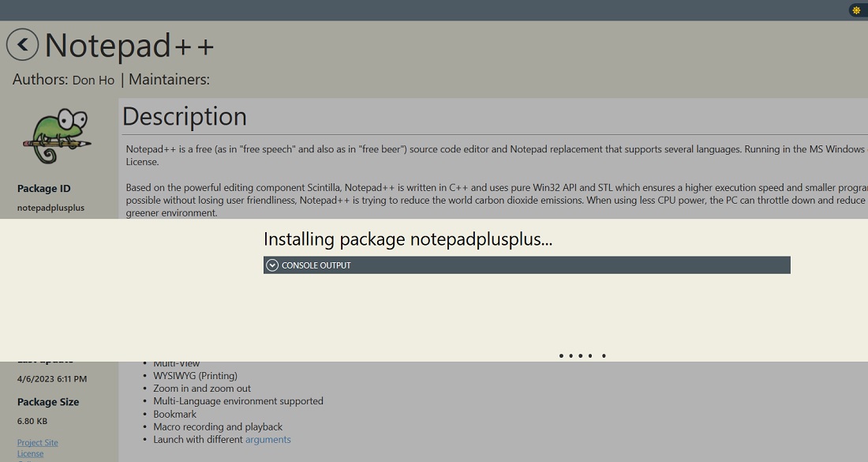Click the back arrow to return to package list
868x462 pixels.
(x=22, y=45)
